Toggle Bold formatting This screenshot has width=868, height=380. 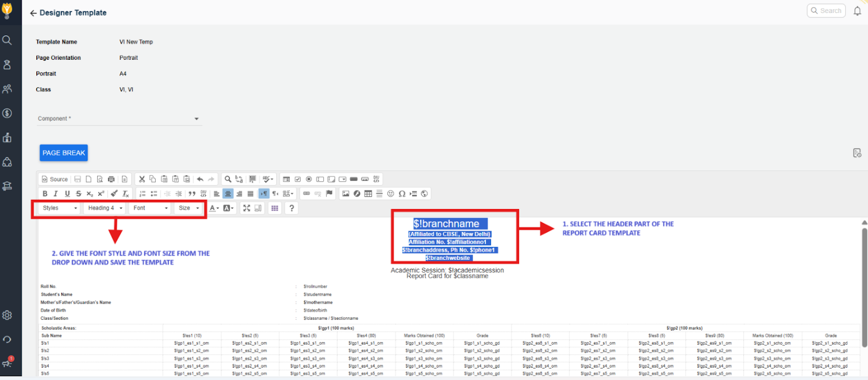[45, 194]
